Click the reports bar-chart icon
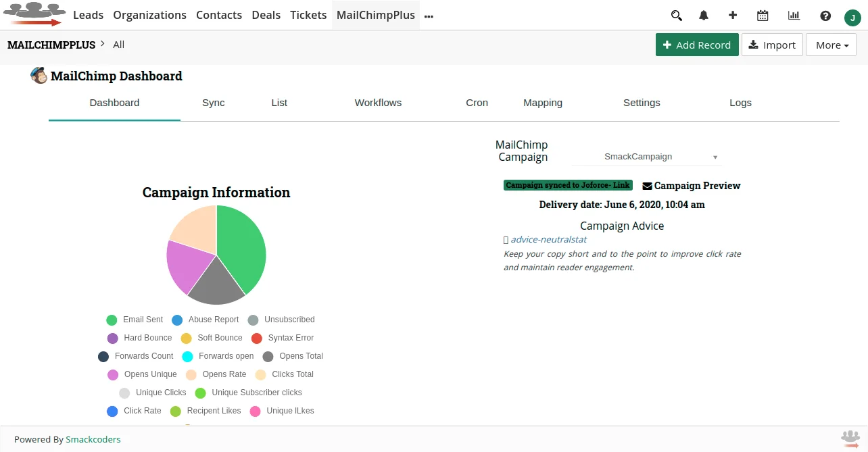 793,15
